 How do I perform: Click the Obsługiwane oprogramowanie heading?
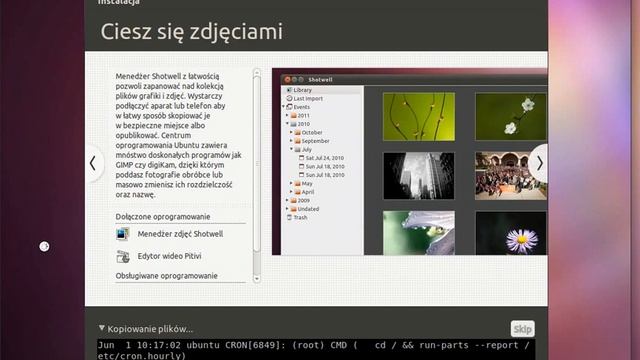pyautogui.click(x=167, y=276)
